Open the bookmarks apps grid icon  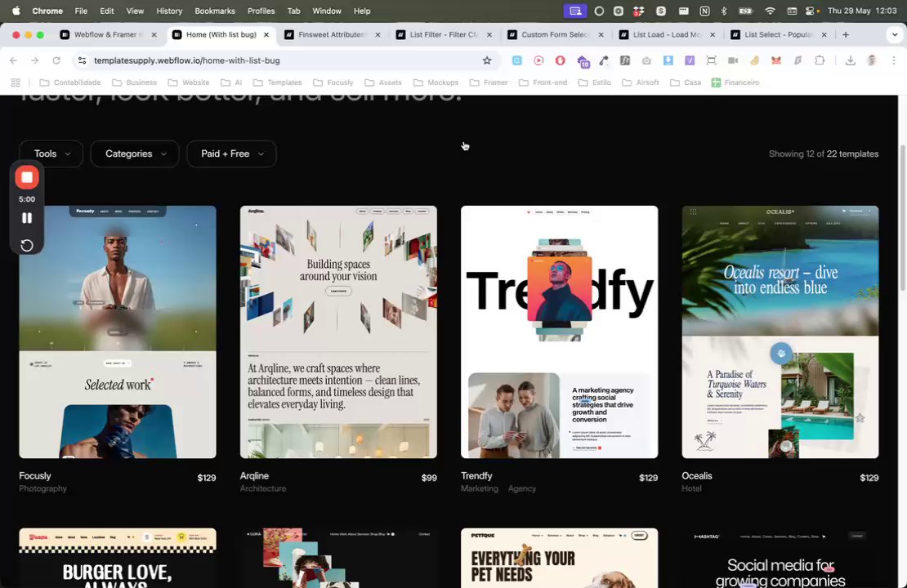[x=16, y=82]
